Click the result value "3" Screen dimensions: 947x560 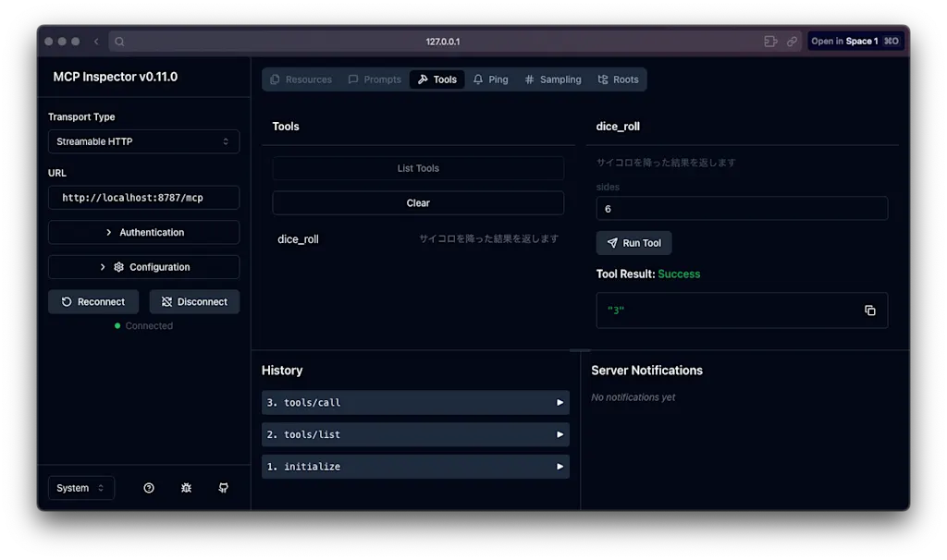tap(615, 310)
